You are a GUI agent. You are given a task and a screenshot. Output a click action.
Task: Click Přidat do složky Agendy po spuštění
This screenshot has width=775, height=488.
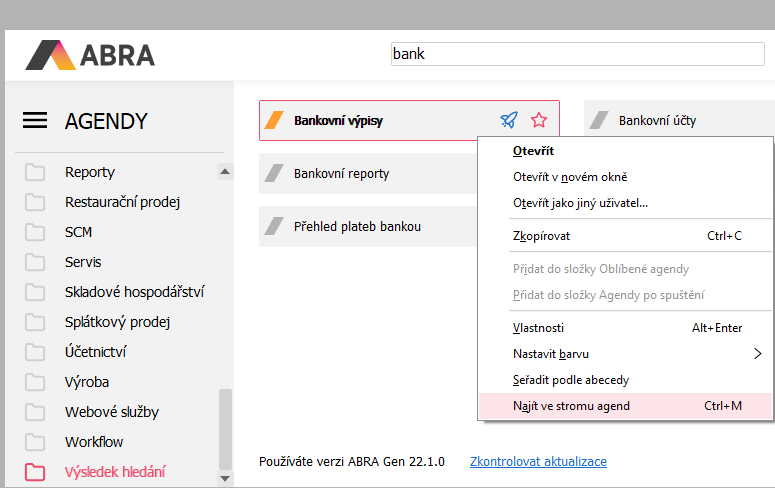pyautogui.click(x=625, y=295)
